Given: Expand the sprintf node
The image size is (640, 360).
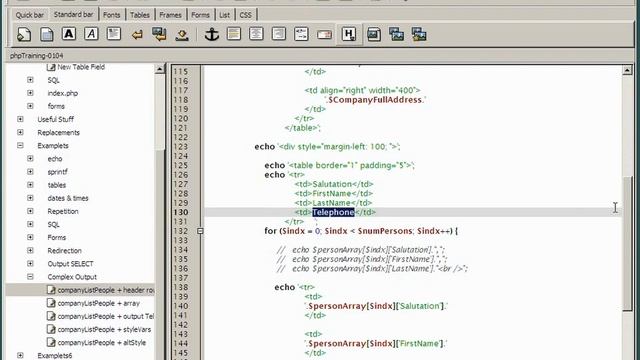Looking at the screenshot, I should tap(30, 172).
